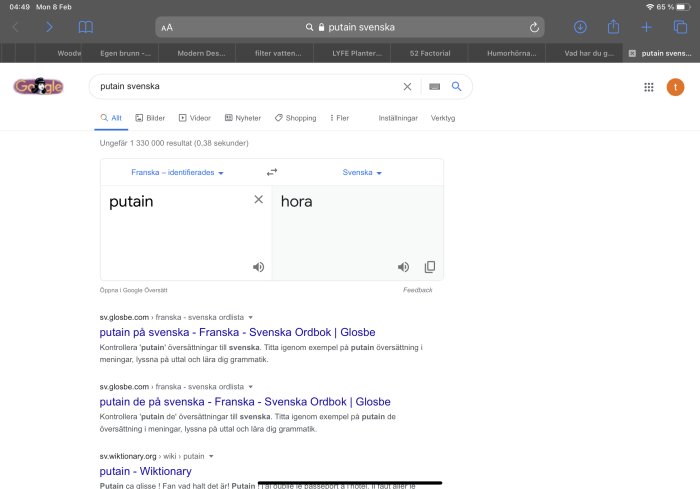Clear Google search box with X

(x=407, y=87)
